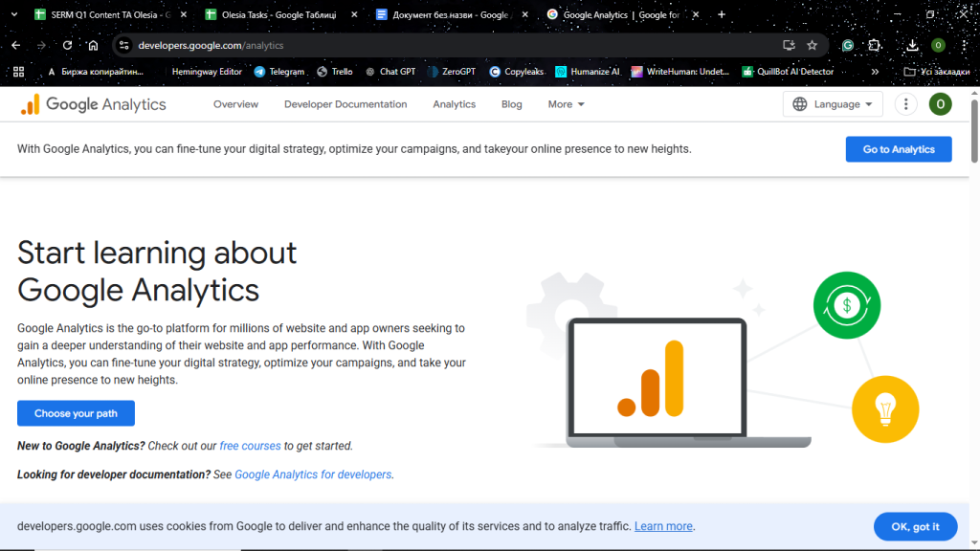Expand hidden bookmarks with the chevron
Image resolution: width=980 pixels, height=551 pixels.
coord(874,71)
